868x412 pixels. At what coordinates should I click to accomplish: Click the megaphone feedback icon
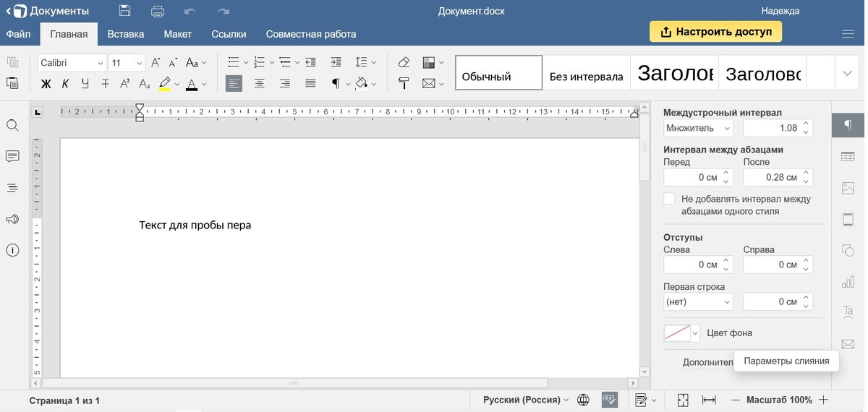[x=12, y=219]
